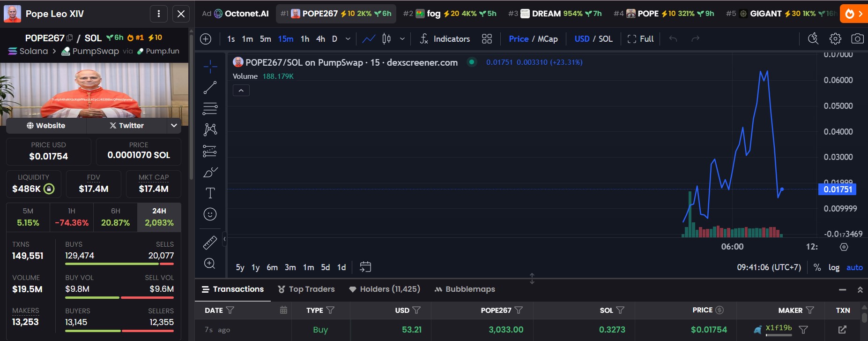The height and width of the screenshot is (341, 868).
Task: Expand the links dropdown beside Twitter
Action: tap(174, 126)
